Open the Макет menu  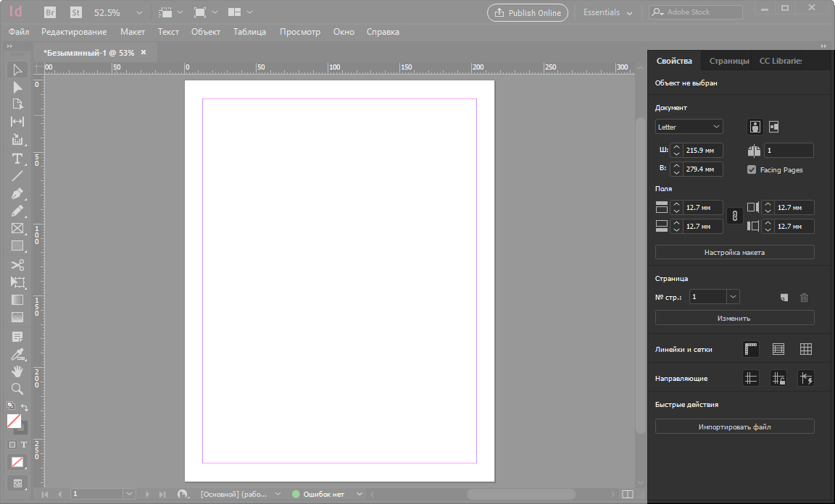133,32
